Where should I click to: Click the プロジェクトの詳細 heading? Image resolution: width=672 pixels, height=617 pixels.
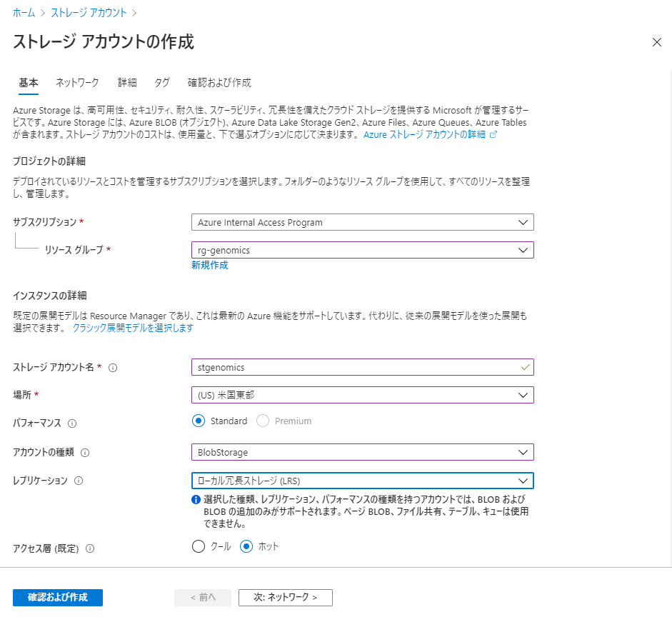pos(49,161)
